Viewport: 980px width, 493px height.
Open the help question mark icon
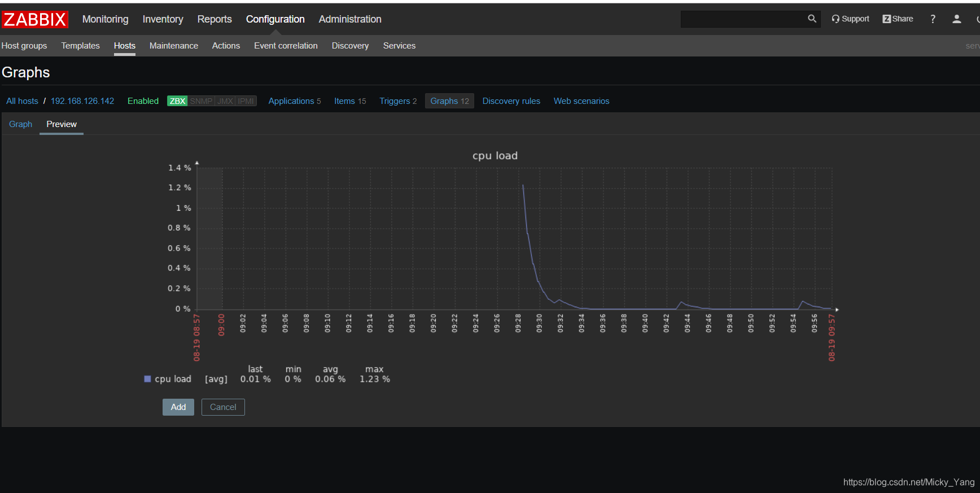tap(933, 19)
